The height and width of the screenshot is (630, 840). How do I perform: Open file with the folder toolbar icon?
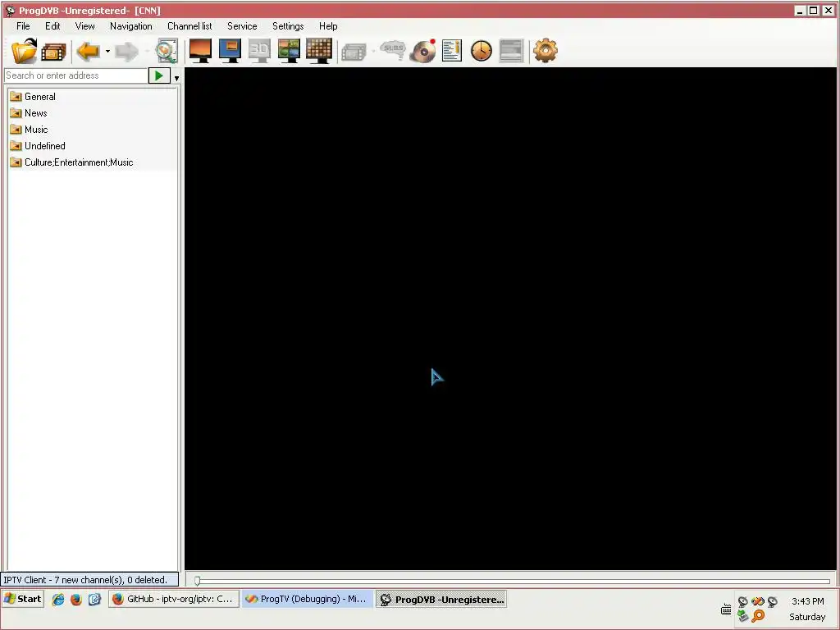pos(24,52)
